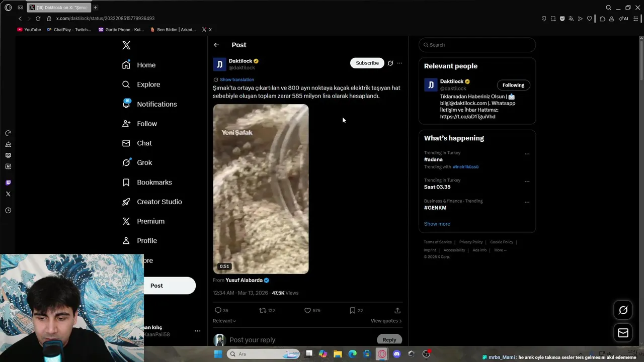Play the Yeni Şafak video thumbnail
Image resolution: width=644 pixels, height=362 pixels.
click(x=261, y=189)
